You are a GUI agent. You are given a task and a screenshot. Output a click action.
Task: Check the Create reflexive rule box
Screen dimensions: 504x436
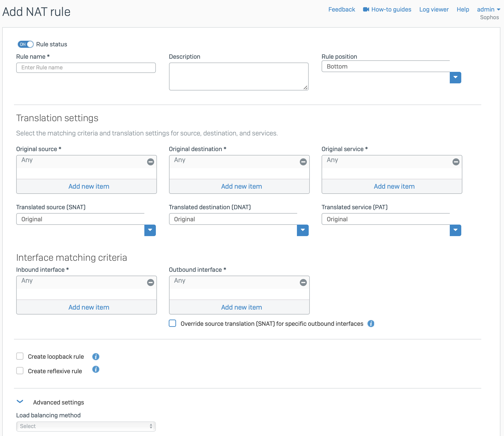tap(20, 371)
